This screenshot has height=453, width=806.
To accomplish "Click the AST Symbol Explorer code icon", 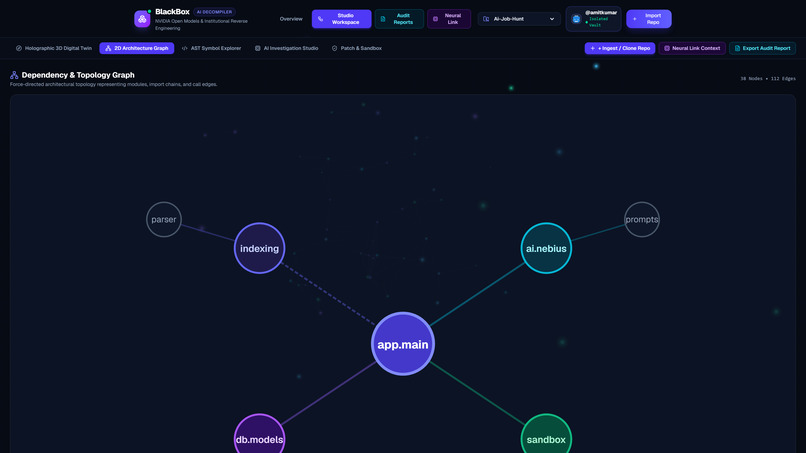I will (185, 48).
